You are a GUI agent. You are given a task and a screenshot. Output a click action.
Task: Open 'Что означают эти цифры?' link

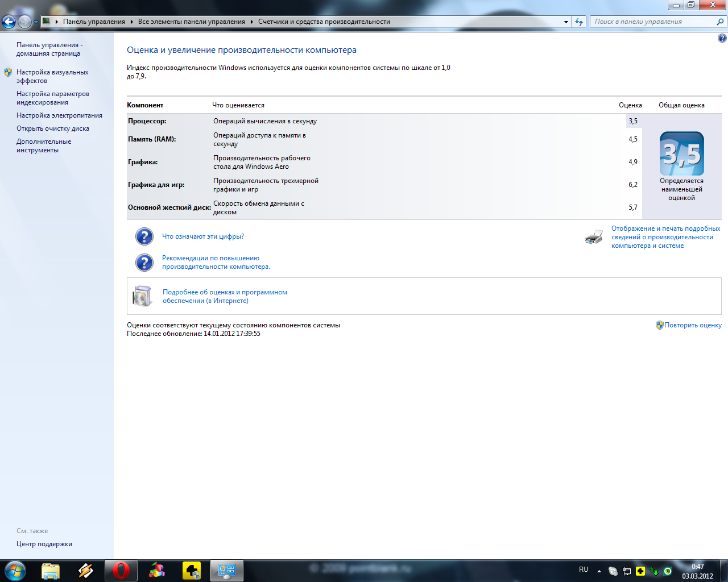[203, 236]
